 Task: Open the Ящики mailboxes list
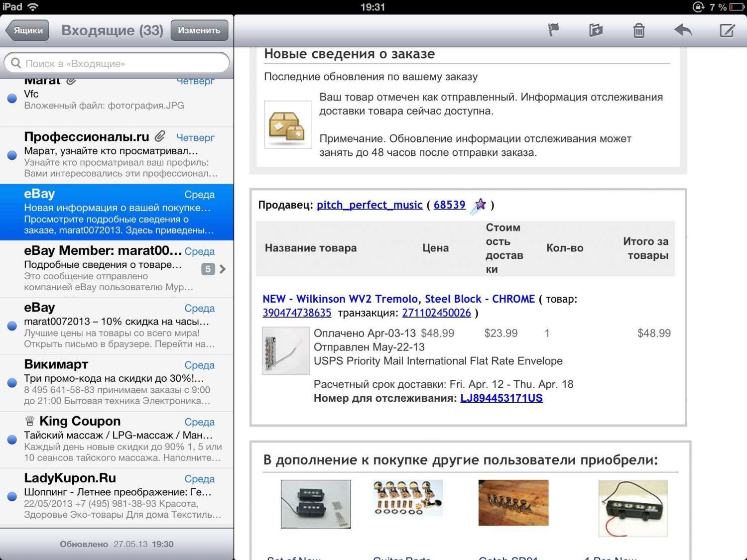pos(27,30)
